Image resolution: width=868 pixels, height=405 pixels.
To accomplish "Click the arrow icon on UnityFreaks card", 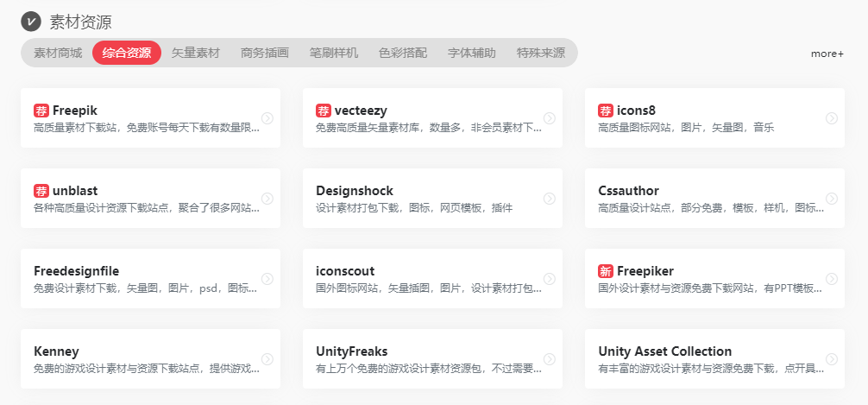I will [549, 359].
